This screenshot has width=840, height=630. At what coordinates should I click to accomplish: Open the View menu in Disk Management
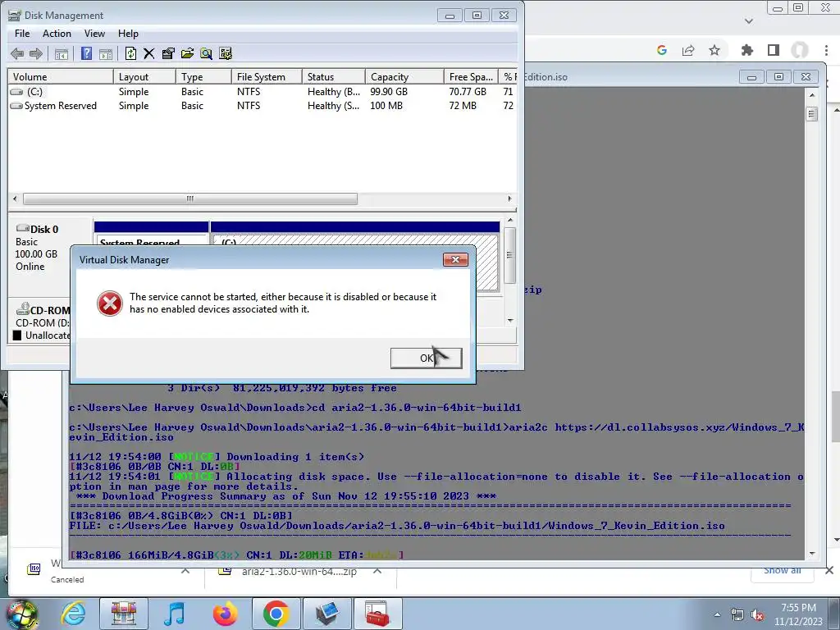[x=94, y=33]
